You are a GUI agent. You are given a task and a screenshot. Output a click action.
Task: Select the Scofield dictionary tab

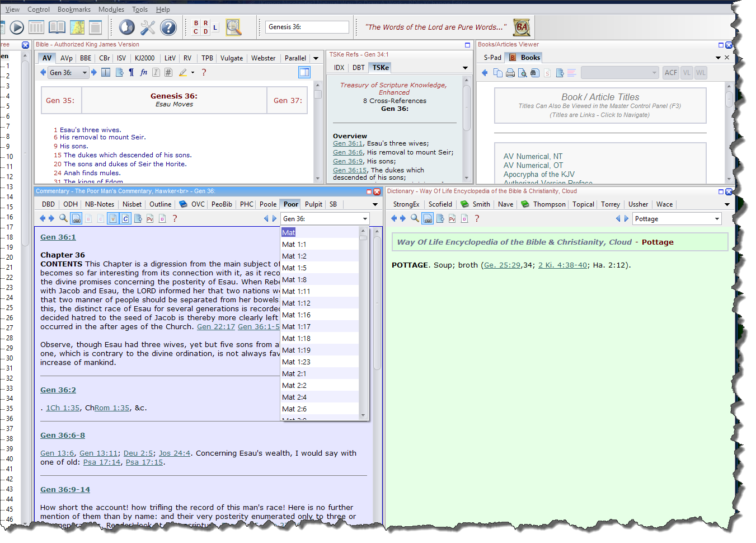440,204
